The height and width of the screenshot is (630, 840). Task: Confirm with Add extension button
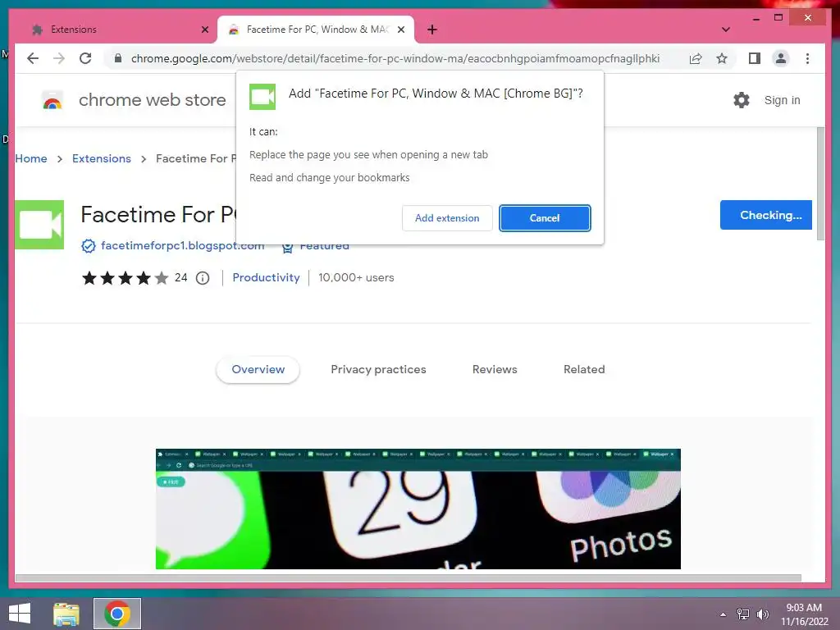pos(447,218)
